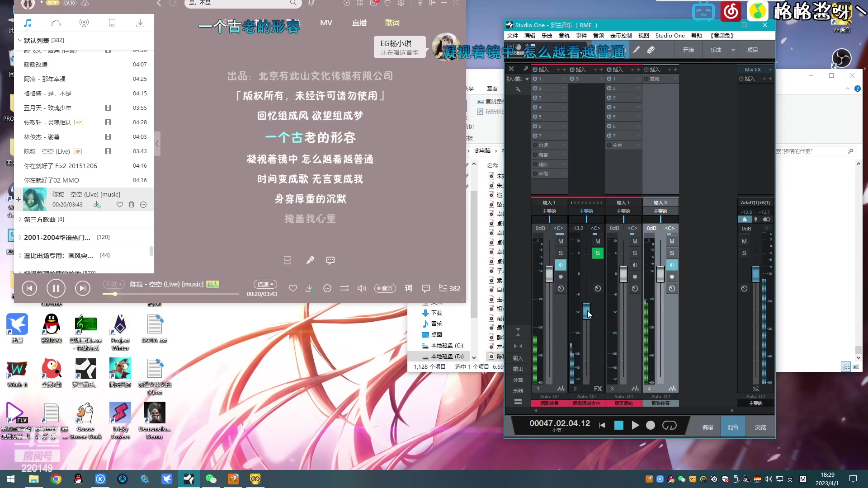The image size is (868, 488).
Task: Like the playing song with bottom-bar heart
Action: 293,288
